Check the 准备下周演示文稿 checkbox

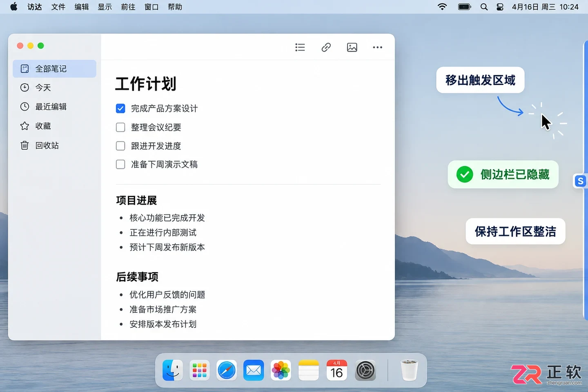pos(120,164)
